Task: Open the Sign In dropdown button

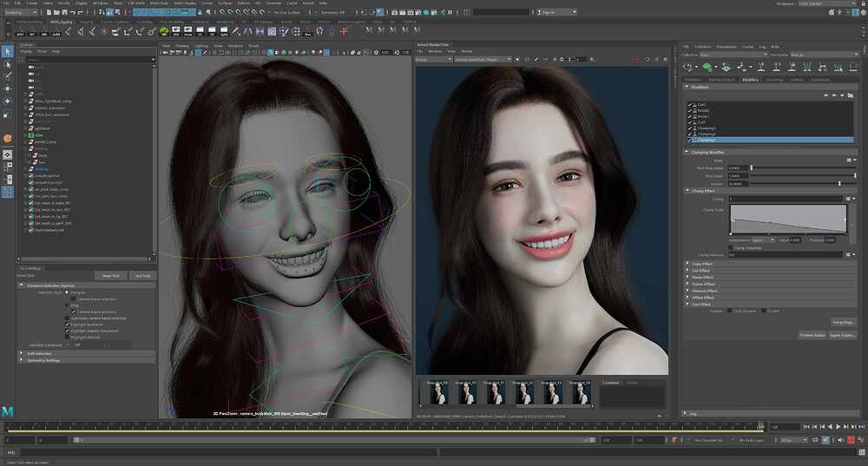Action: coord(556,11)
